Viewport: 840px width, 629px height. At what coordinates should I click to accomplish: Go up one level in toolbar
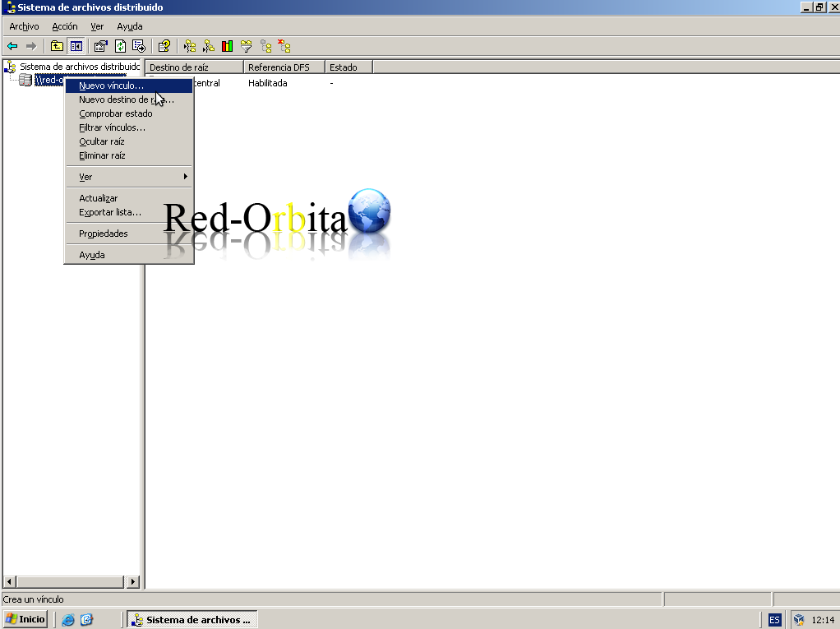pos(57,47)
